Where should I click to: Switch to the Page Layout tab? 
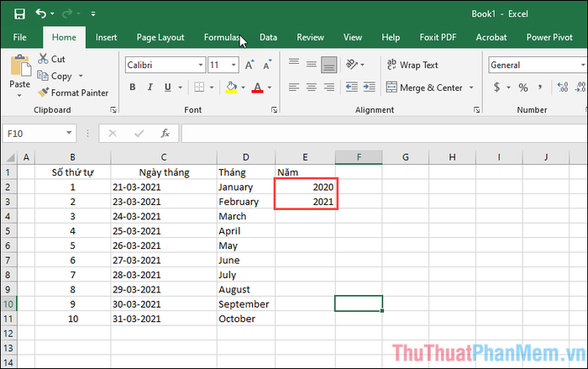coord(160,37)
